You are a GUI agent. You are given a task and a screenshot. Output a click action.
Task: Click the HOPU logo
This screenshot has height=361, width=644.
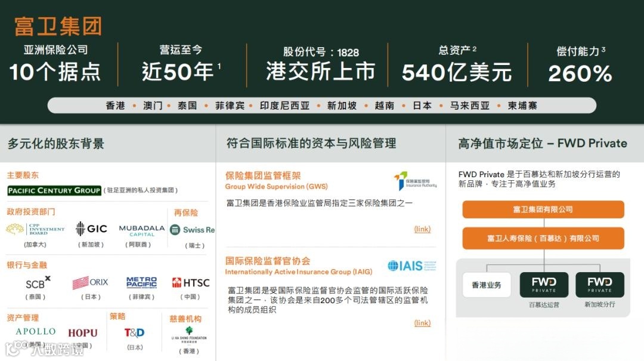click(82, 332)
